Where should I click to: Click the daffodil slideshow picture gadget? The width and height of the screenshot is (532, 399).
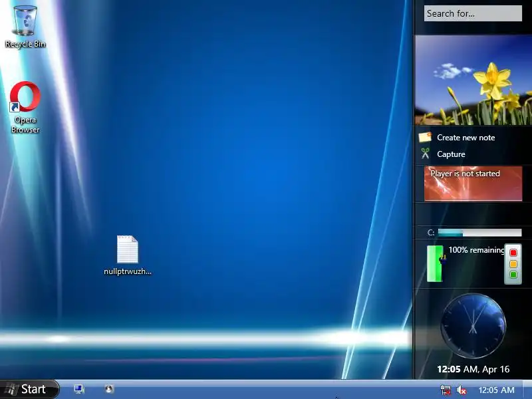click(x=473, y=80)
